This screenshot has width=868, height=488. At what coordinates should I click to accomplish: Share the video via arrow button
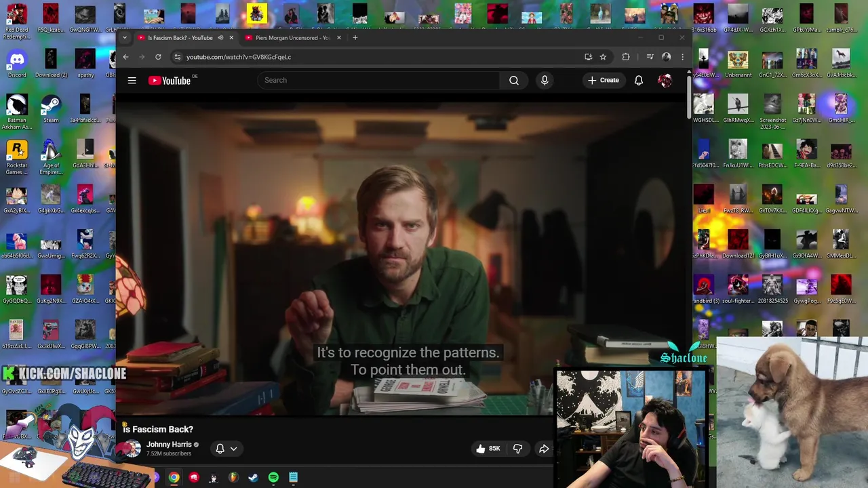(544, 449)
